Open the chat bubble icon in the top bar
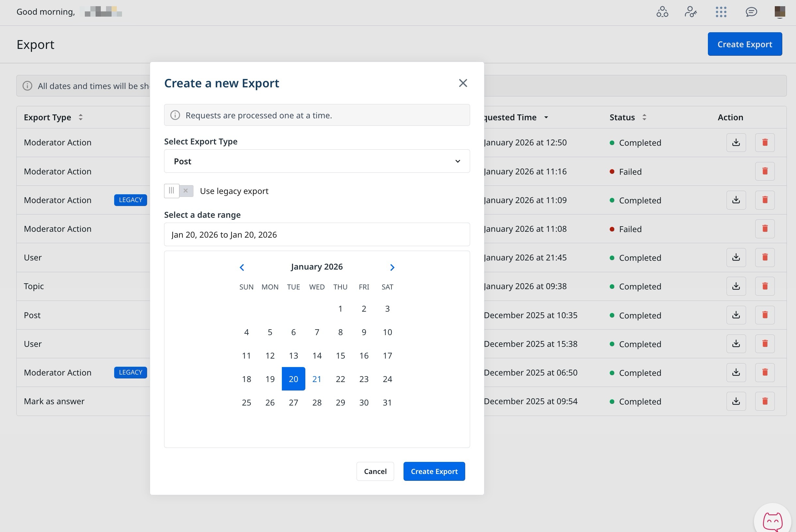Image resolution: width=796 pixels, height=532 pixels. pos(752,12)
